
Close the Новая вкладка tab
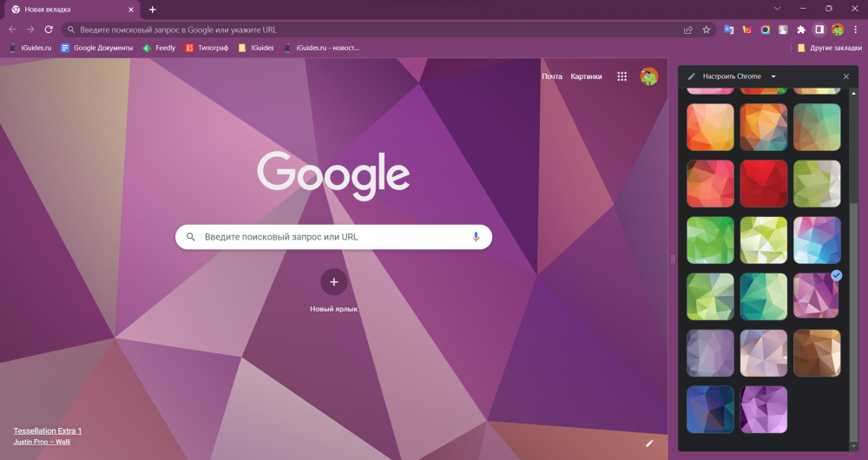coord(131,10)
